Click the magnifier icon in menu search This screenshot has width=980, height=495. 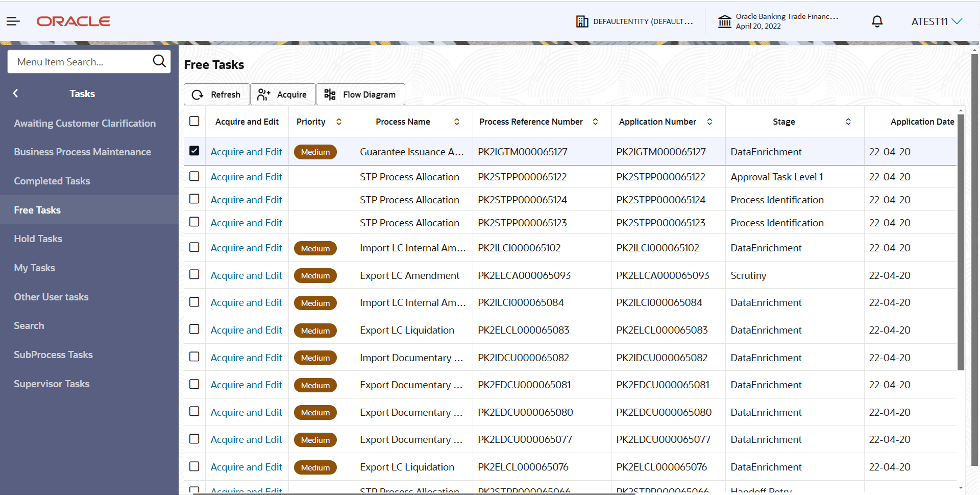click(159, 61)
